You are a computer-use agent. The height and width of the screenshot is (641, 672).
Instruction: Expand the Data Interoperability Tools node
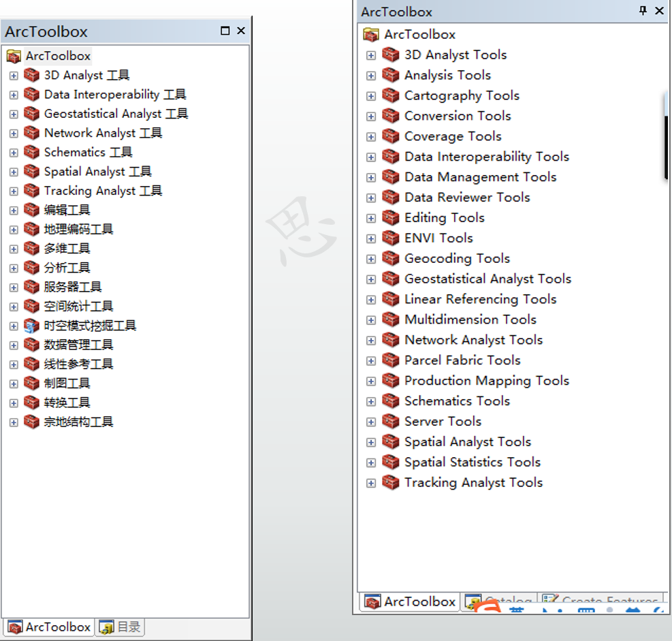coord(371,157)
